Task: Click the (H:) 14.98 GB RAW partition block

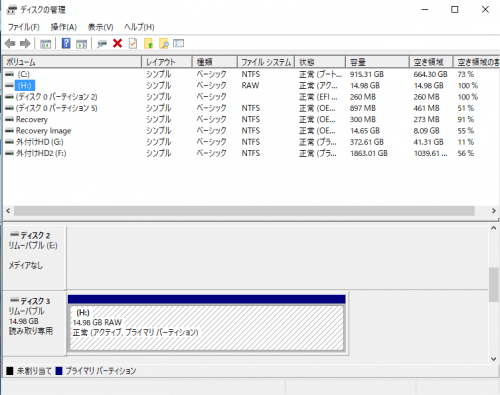Action: point(207,323)
